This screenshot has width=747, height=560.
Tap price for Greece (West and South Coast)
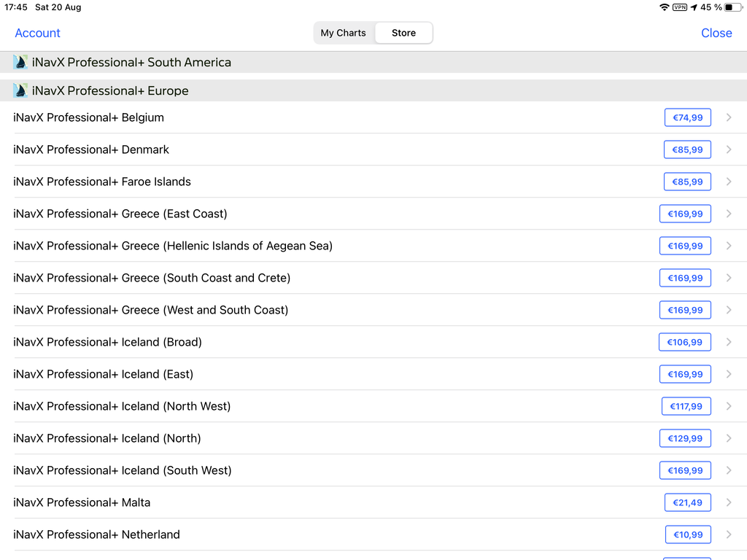tap(685, 310)
